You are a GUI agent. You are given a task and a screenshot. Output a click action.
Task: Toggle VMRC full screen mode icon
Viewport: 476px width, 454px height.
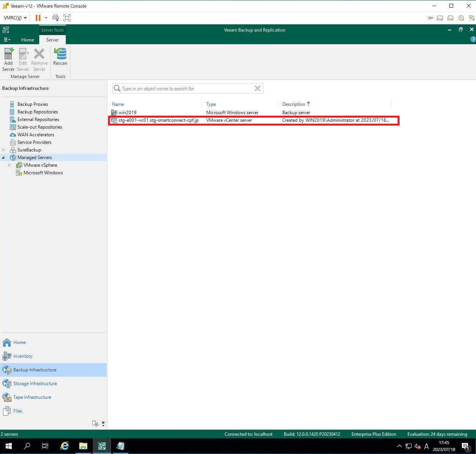67,18
